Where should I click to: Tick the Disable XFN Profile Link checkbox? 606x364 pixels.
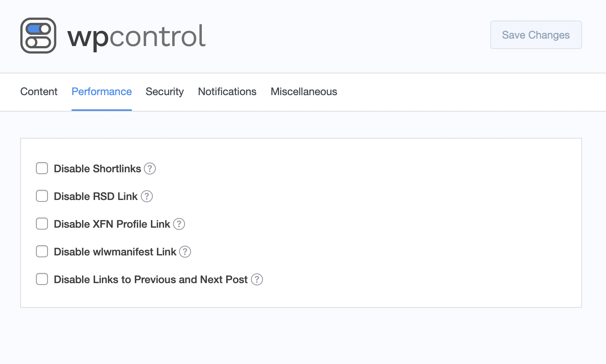42,224
